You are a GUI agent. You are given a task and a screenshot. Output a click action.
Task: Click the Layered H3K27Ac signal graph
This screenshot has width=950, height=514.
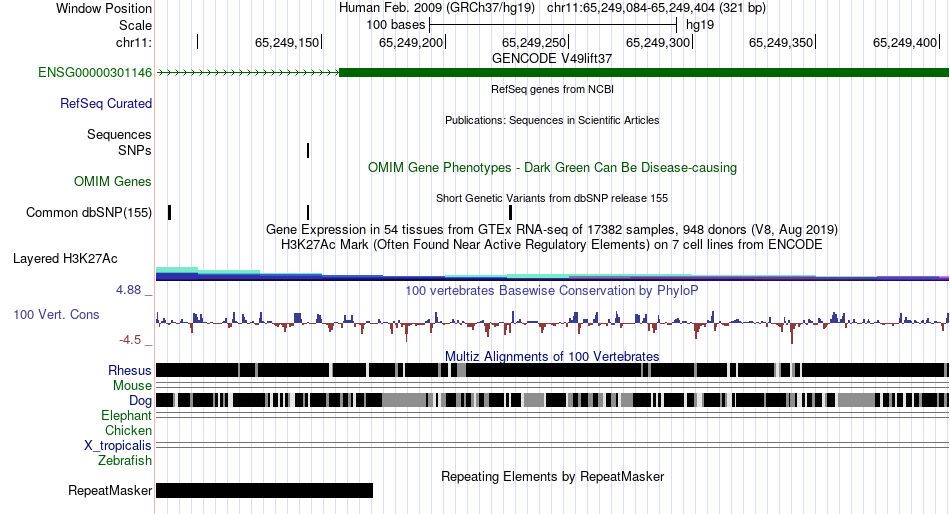[x=552, y=274]
